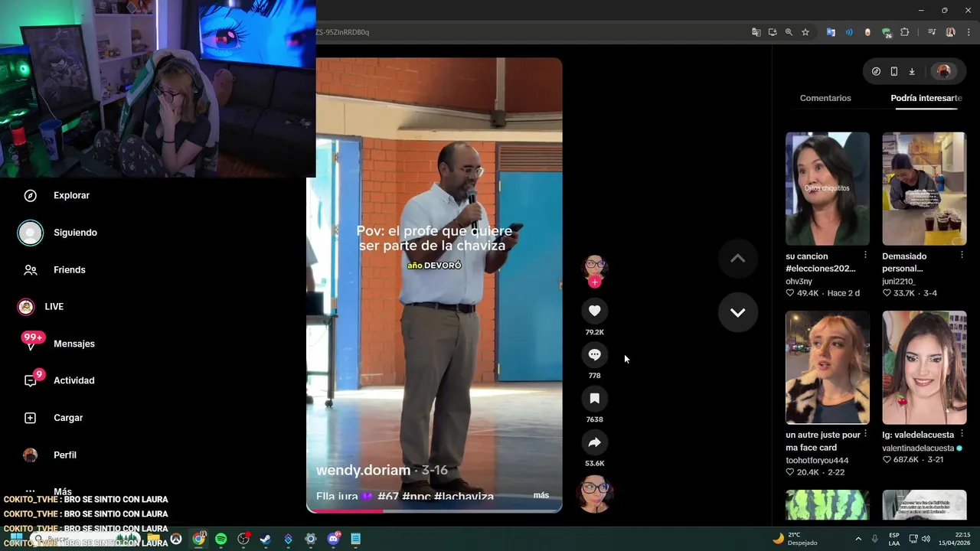
Task: Visit the toohotforyou444 profile link
Action: point(817,461)
